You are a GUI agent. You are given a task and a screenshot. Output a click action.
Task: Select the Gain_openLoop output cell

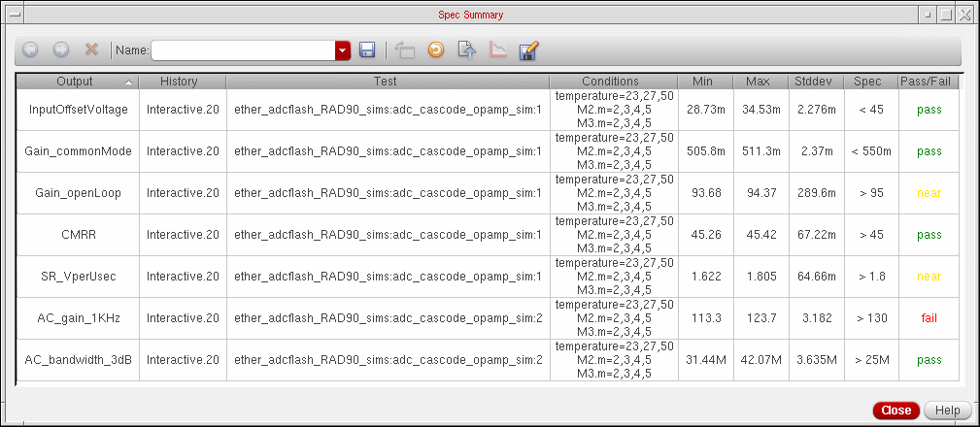pyautogui.click(x=78, y=193)
